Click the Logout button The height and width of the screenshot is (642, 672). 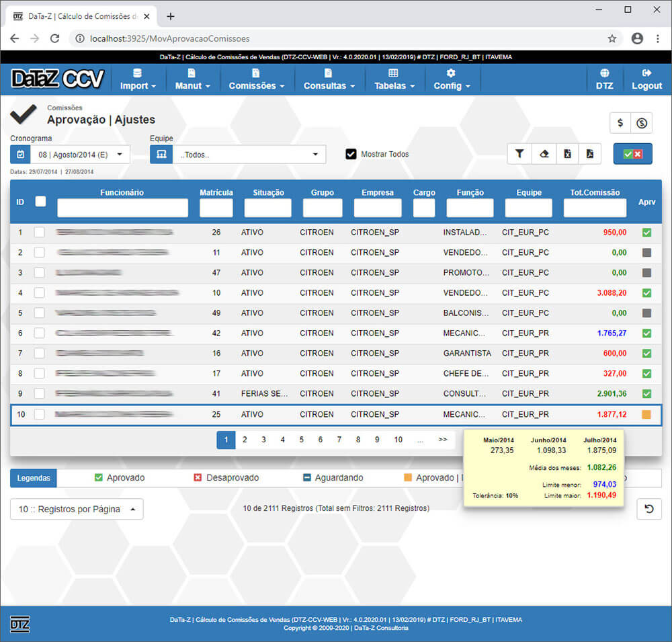(x=646, y=79)
